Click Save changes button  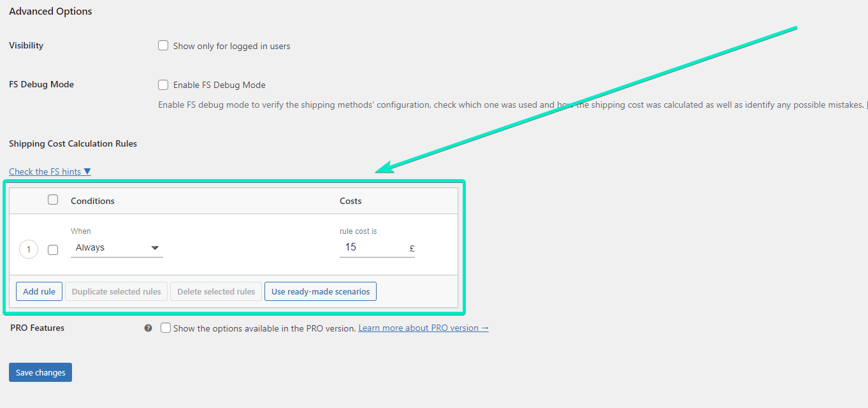(40, 372)
